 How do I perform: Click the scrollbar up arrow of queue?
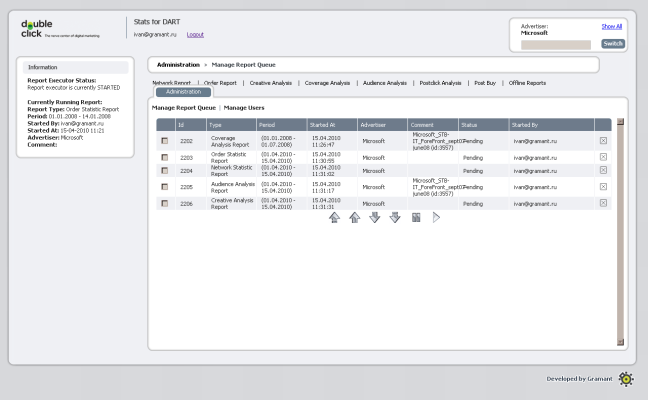click(x=620, y=121)
